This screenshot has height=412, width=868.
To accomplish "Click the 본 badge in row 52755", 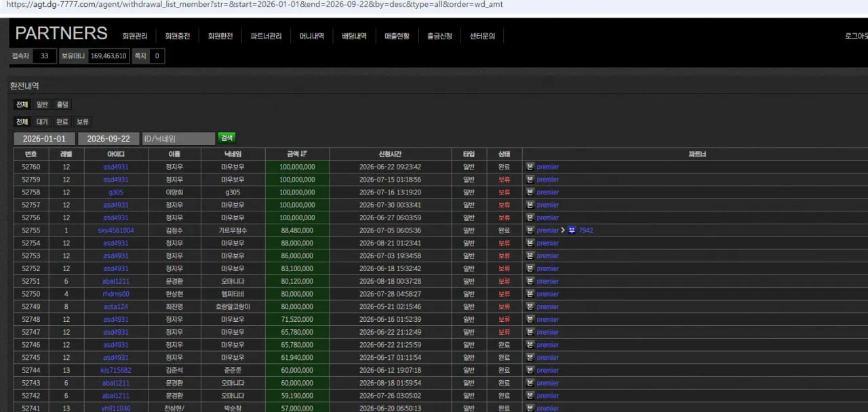I will pyautogui.click(x=530, y=230).
